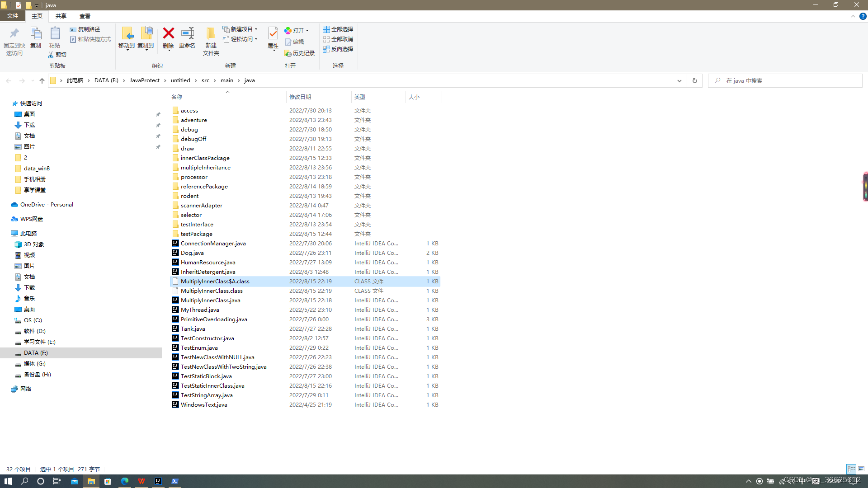This screenshot has height=488, width=868.
Task: Click the Copy path button
Action: coord(85,29)
